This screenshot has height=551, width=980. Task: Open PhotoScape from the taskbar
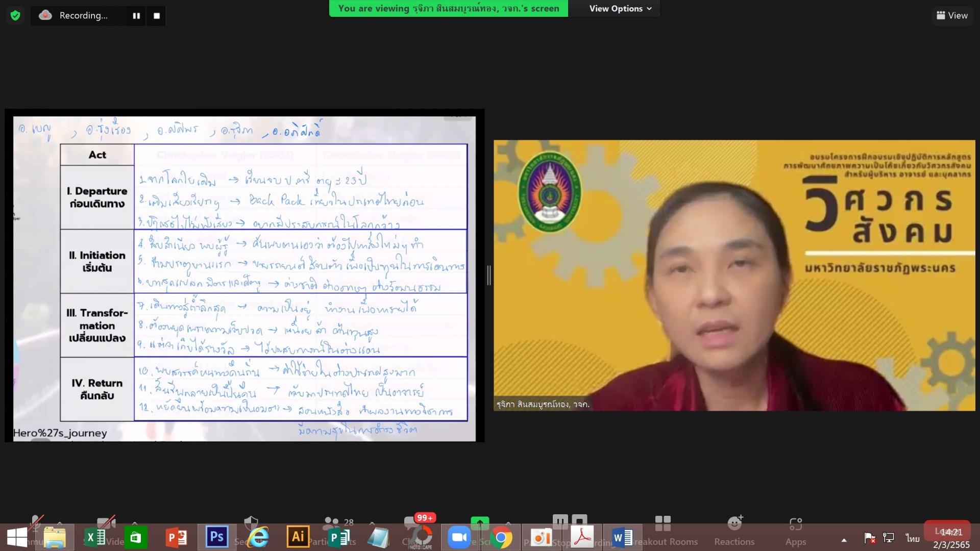[x=421, y=538]
